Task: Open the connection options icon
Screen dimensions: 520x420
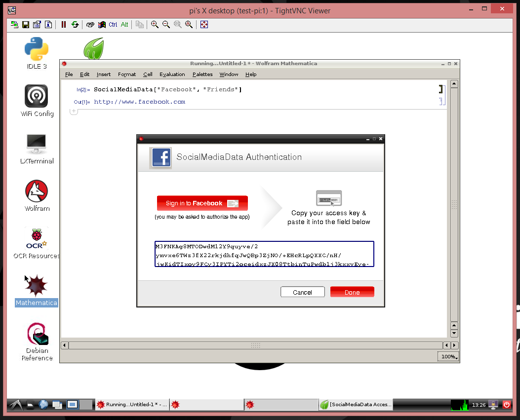Action: click(37, 25)
